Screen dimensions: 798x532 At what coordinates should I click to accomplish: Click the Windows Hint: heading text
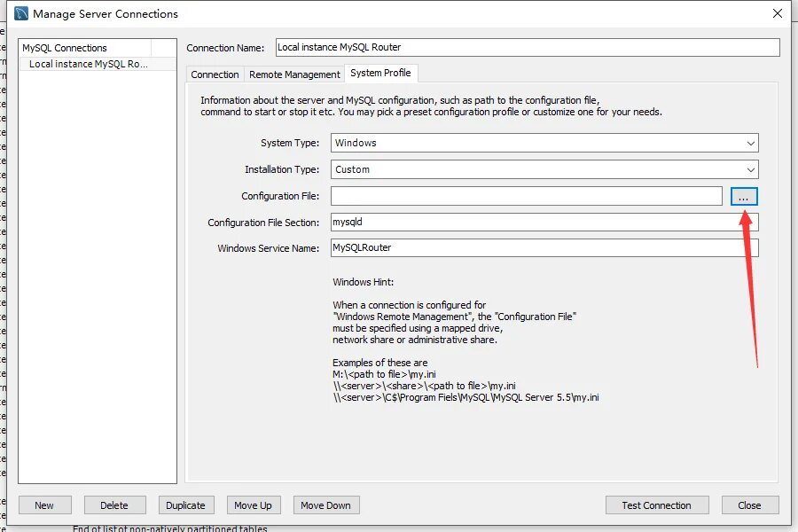pos(364,282)
